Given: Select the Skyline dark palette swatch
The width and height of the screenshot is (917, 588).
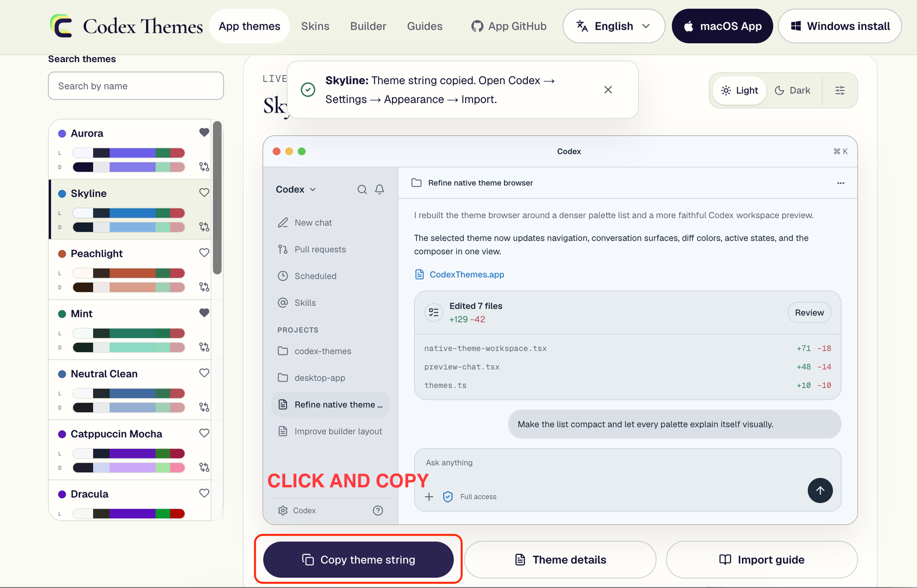Looking at the screenshot, I should click(x=128, y=227).
